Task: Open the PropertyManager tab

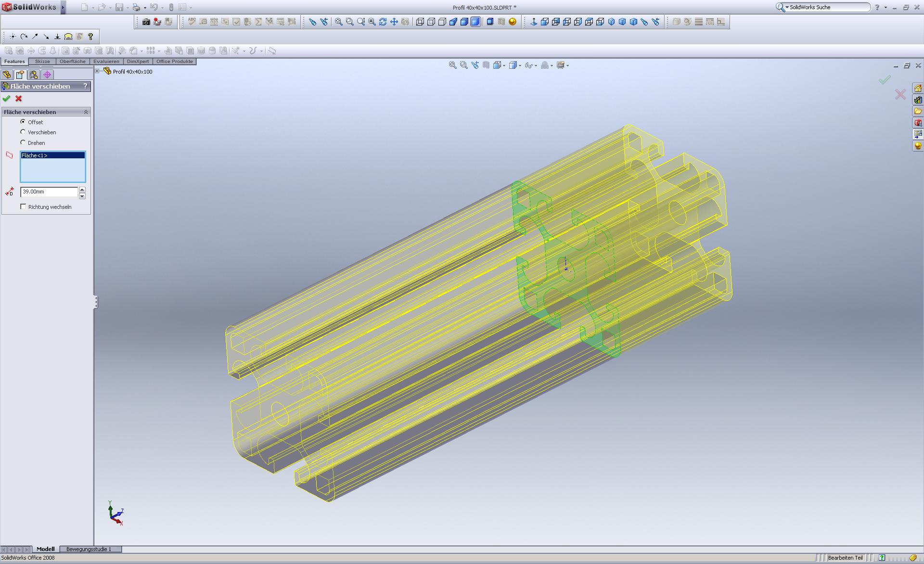Action: tap(20, 75)
